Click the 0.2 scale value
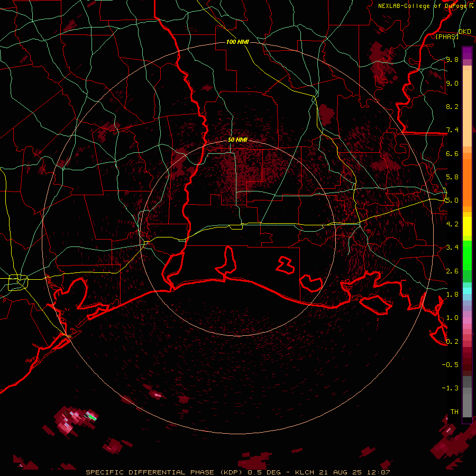The height and width of the screenshot is (476, 476). click(452, 341)
